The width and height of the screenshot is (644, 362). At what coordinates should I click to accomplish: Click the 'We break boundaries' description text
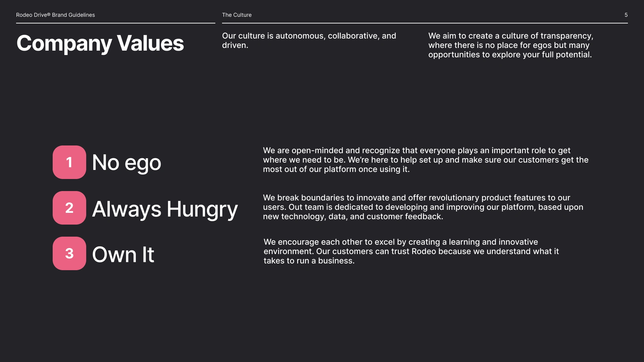coord(423,207)
